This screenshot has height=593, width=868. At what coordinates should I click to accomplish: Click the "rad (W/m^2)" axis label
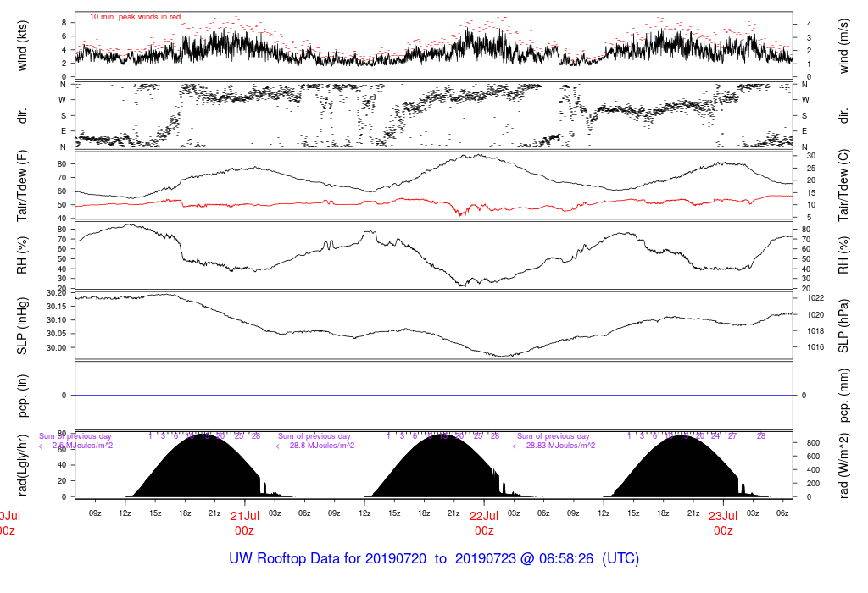pos(845,464)
